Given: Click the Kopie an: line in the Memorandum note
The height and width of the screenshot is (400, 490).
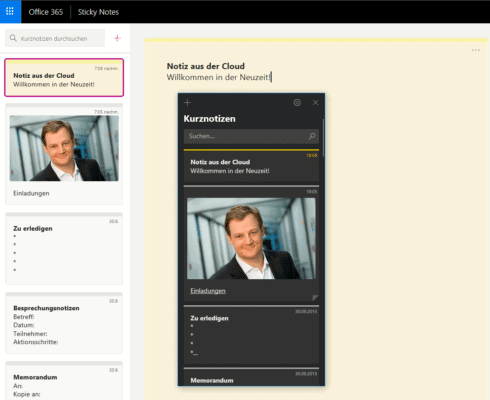Looking at the screenshot, I should click(27, 394).
